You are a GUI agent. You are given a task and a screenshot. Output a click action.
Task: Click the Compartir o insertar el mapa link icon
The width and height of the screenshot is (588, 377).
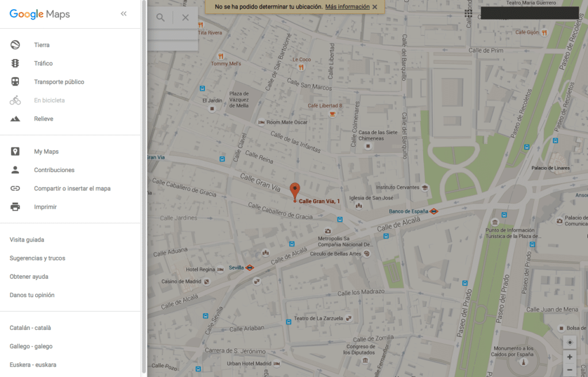click(14, 188)
